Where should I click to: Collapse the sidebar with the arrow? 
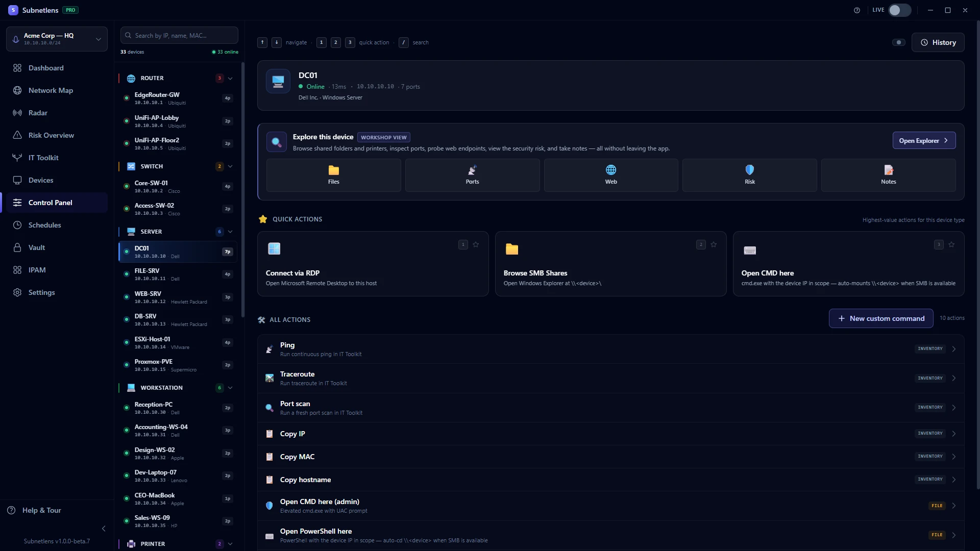(x=104, y=529)
